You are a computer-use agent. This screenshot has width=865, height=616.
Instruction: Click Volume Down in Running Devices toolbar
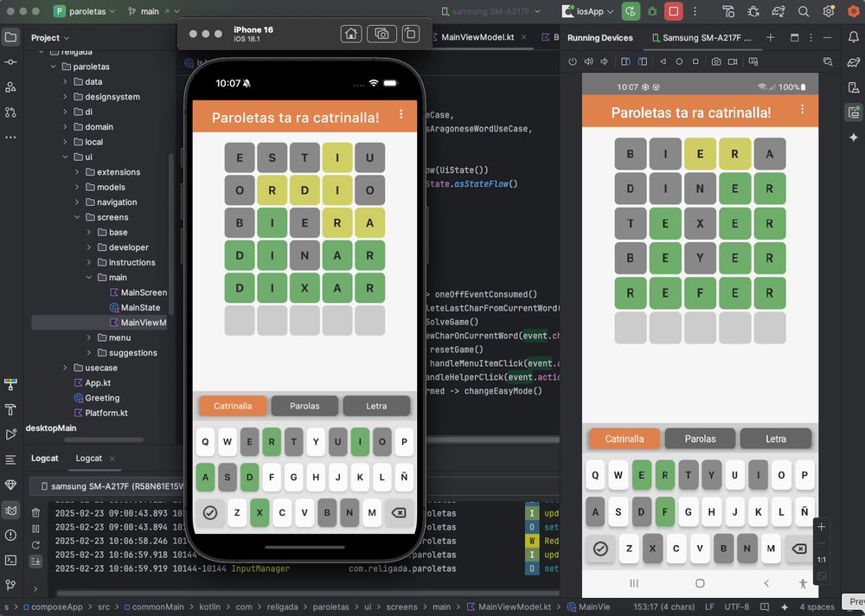[x=605, y=61]
